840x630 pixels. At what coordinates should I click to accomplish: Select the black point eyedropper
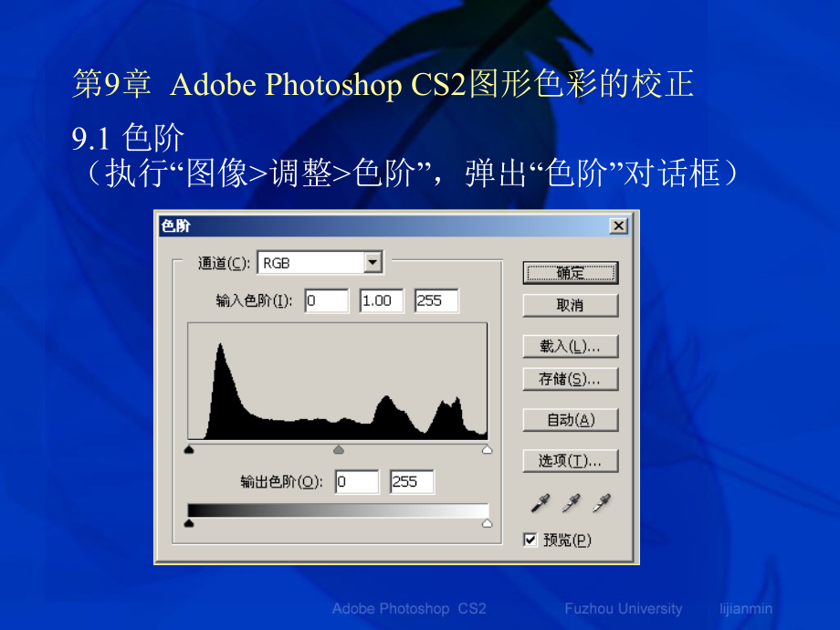539,502
